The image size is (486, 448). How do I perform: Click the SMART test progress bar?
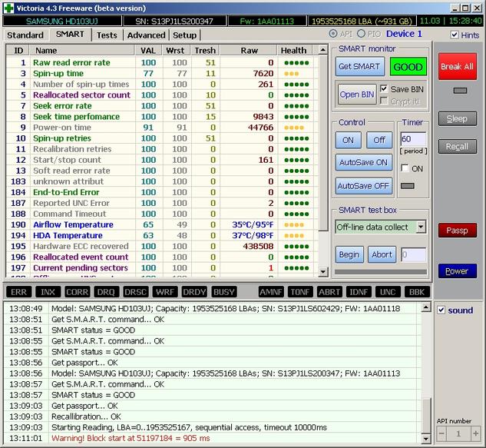(381, 272)
